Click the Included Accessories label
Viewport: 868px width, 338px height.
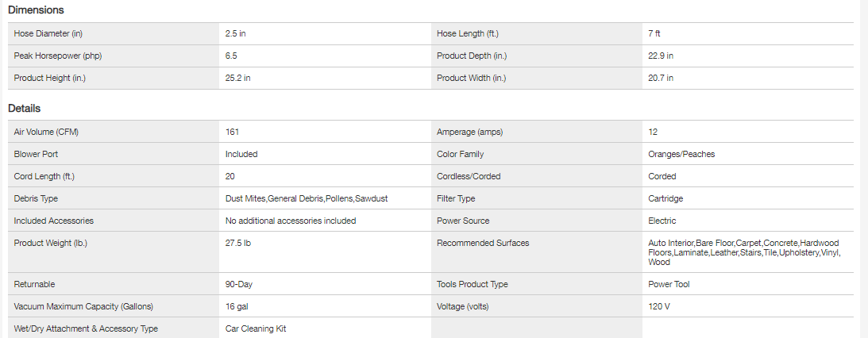[54, 221]
